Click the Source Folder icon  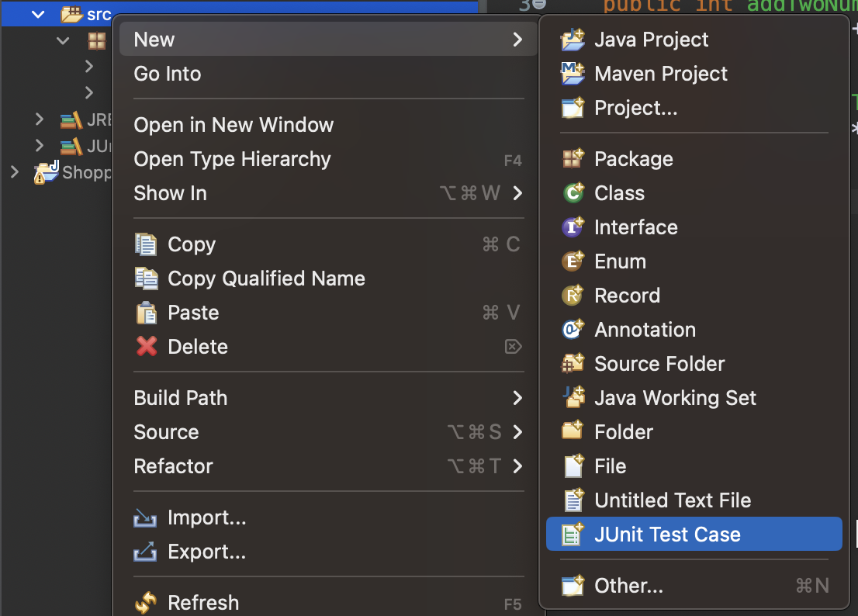pyautogui.click(x=573, y=363)
